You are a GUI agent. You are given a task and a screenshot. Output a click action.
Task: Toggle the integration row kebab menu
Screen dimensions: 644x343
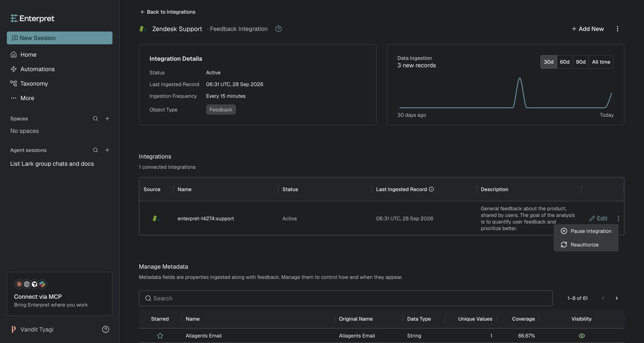[618, 218]
